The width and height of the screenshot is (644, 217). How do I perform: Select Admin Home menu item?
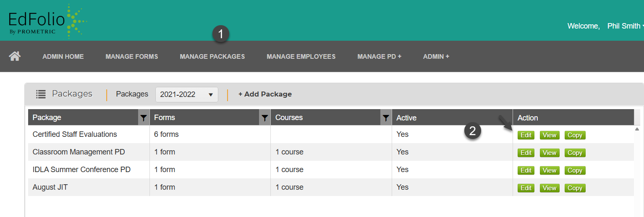tap(63, 56)
